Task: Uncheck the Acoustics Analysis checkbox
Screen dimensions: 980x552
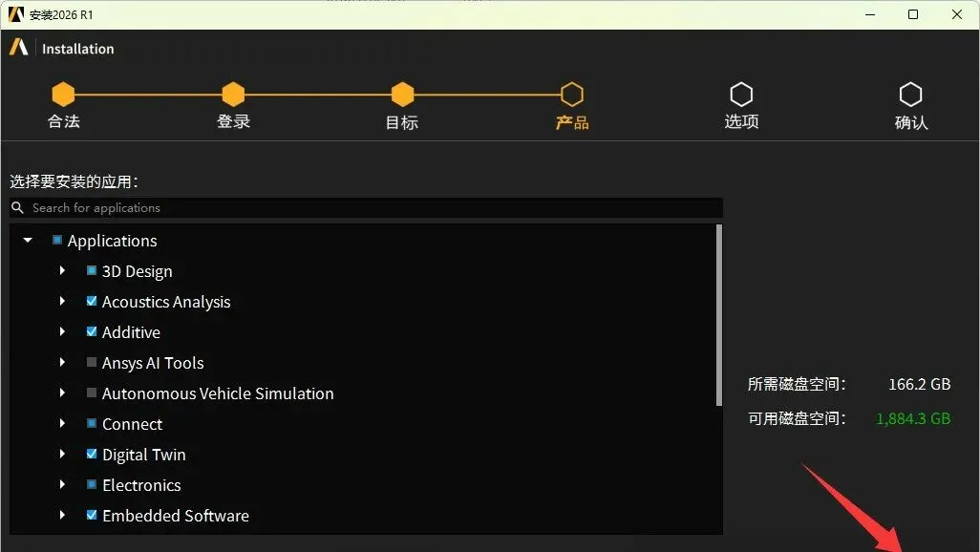Action: (92, 302)
